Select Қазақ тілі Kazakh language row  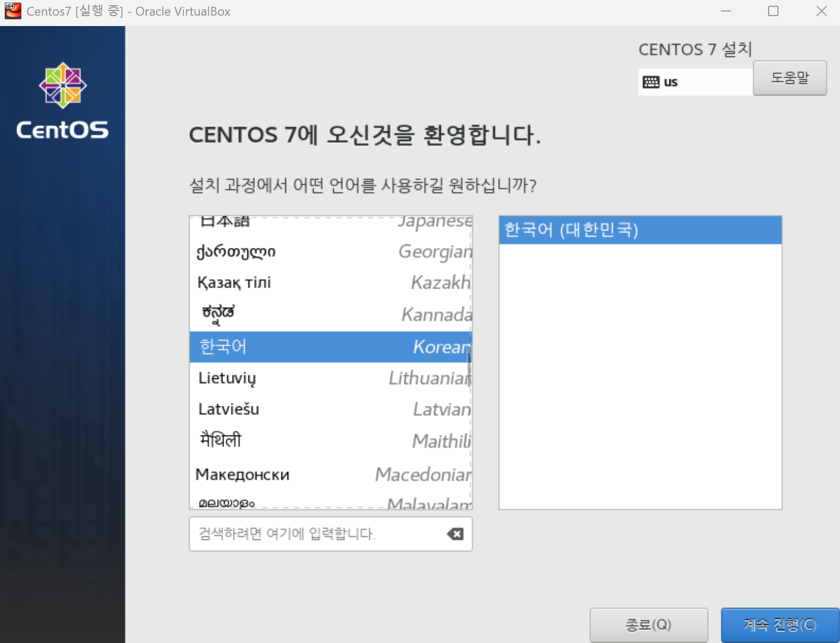(x=330, y=283)
